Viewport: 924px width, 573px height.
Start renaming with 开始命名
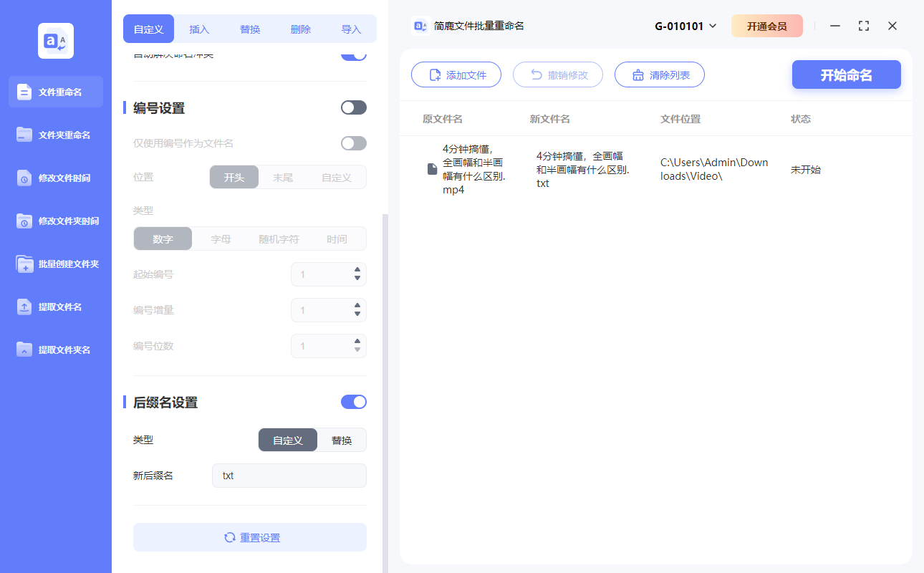tap(846, 74)
